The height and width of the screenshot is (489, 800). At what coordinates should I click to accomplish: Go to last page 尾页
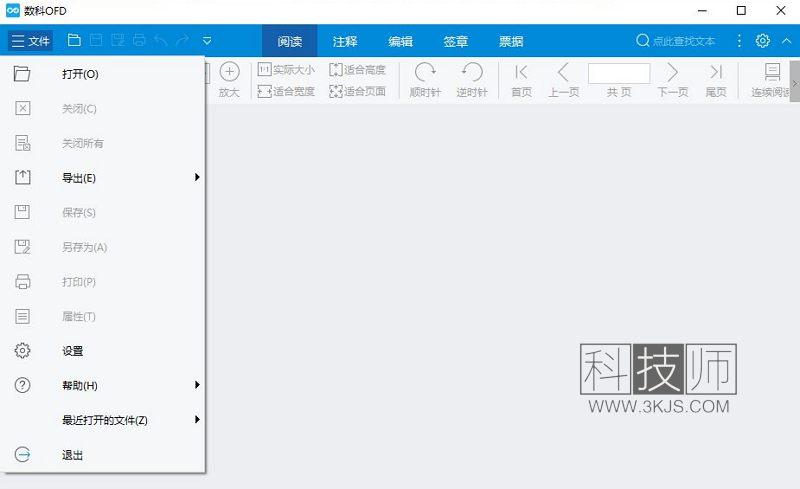[x=716, y=80]
